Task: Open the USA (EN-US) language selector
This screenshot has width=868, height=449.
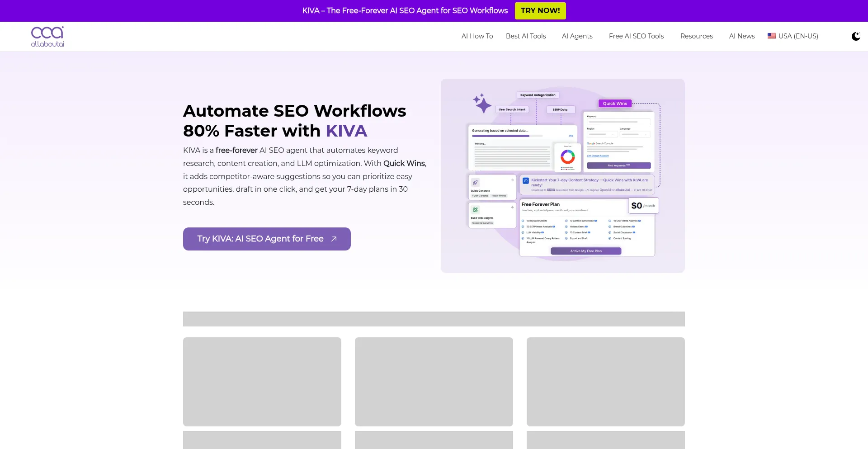Action: pyautogui.click(x=798, y=36)
